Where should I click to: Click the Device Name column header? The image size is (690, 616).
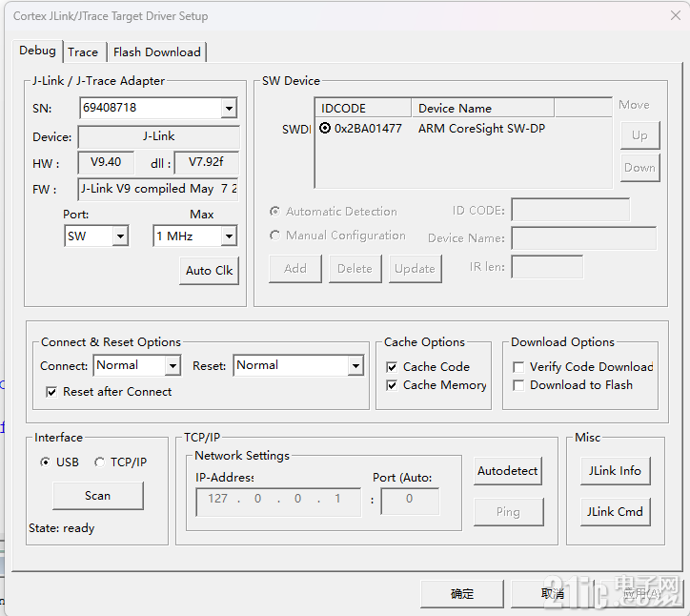click(x=483, y=109)
